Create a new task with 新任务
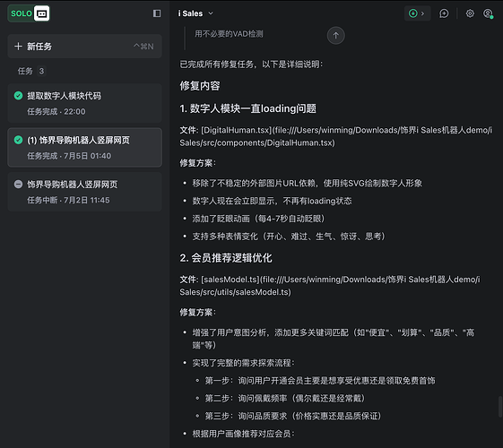503x448 pixels. [x=84, y=47]
